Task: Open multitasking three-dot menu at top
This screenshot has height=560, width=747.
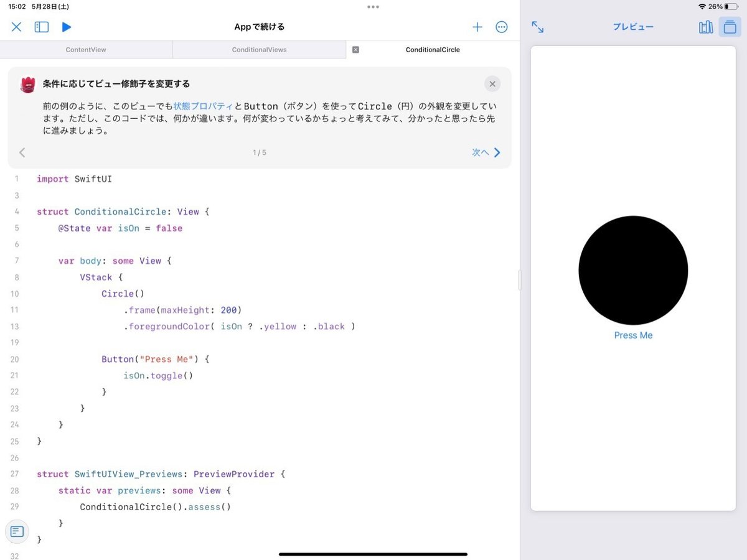Action: [x=373, y=7]
